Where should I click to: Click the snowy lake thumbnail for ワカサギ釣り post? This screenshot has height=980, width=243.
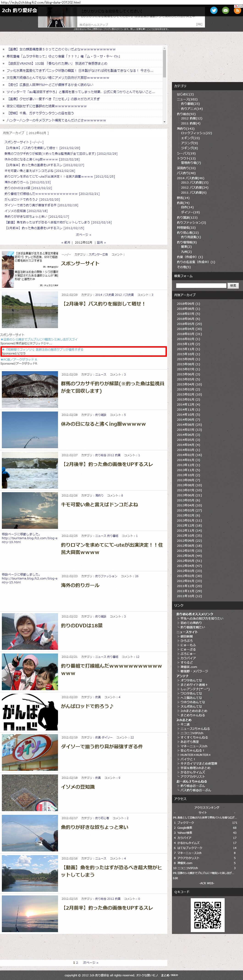tap(30, 390)
